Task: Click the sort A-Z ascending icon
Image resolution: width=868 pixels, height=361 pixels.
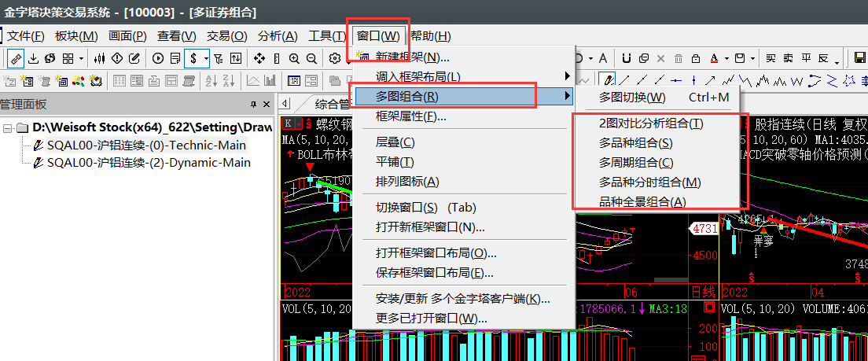Action: 211,80
